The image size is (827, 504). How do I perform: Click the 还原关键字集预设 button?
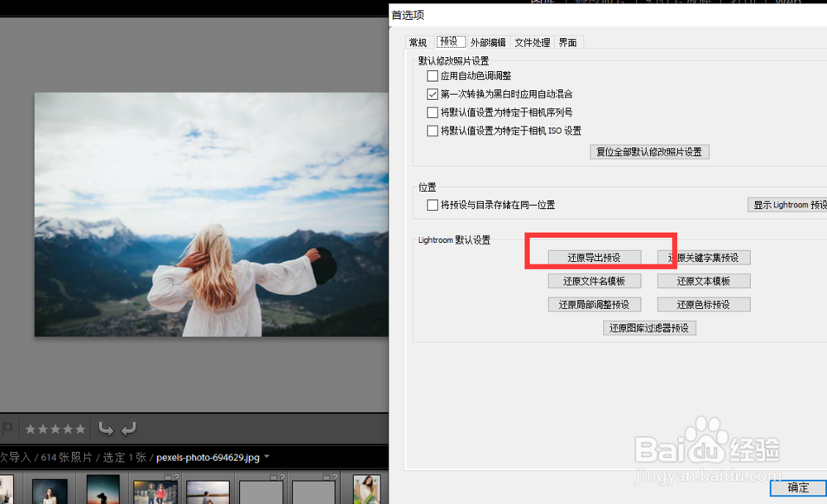point(704,257)
